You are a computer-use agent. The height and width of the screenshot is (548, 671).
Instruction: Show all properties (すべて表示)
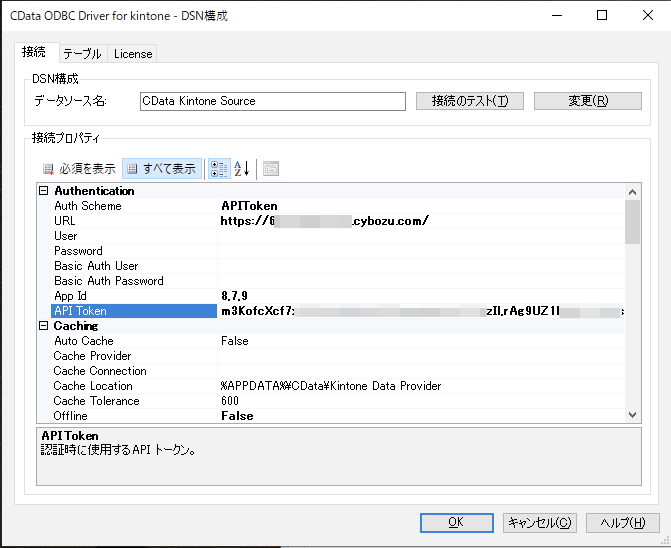point(162,169)
